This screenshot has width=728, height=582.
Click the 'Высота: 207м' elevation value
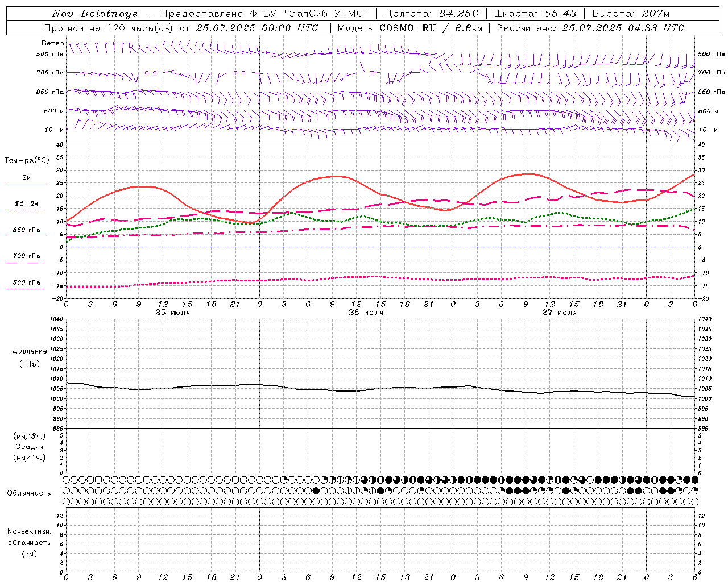coord(631,14)
